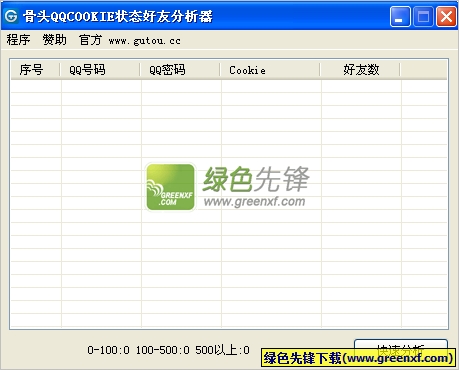Image resolution: width=459 pixels, height=370 pixels.
Task: Click the app icon in the title bar
Action: coord(11,16)
